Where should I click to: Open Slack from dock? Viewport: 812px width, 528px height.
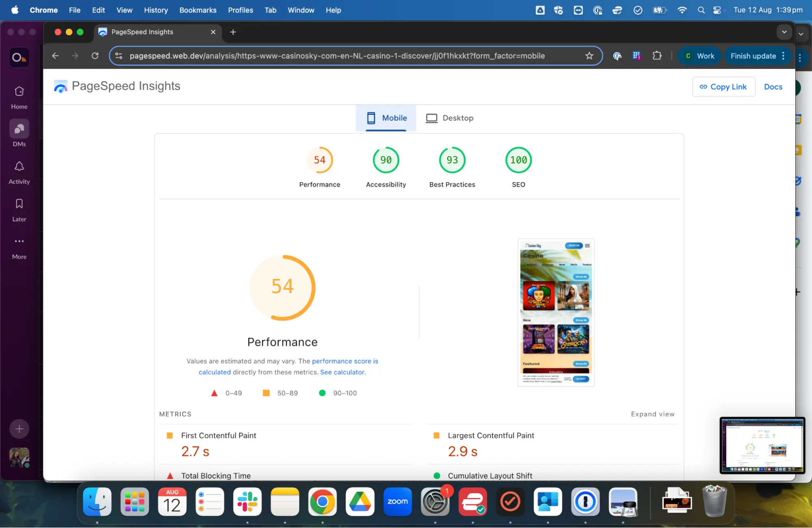(247, 502)
